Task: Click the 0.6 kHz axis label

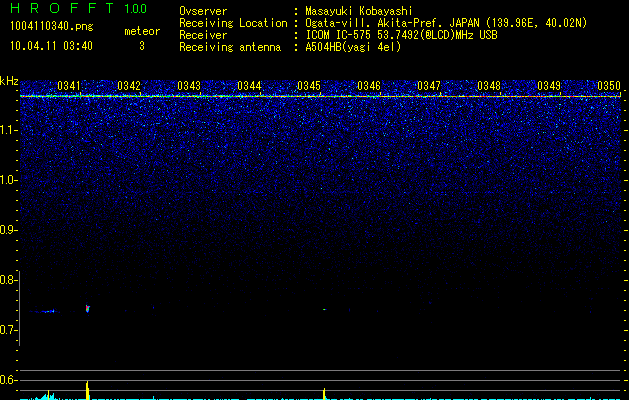Action: click(8, 380)
